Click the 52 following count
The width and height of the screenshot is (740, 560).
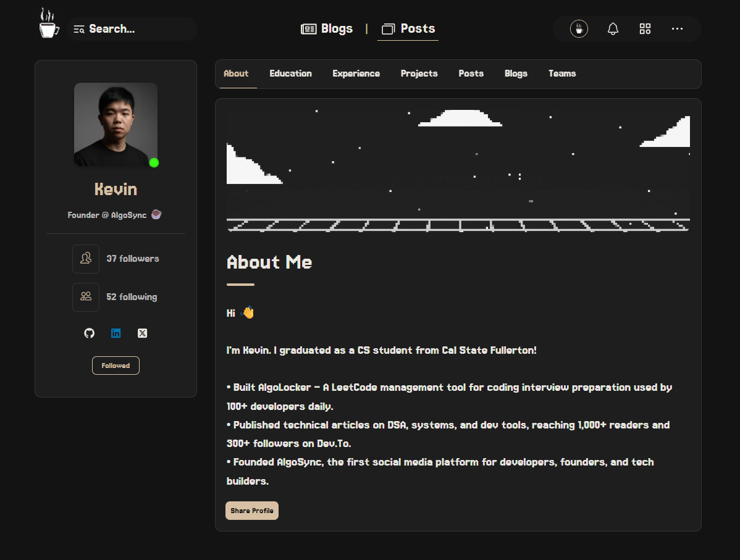pos(132,297)
